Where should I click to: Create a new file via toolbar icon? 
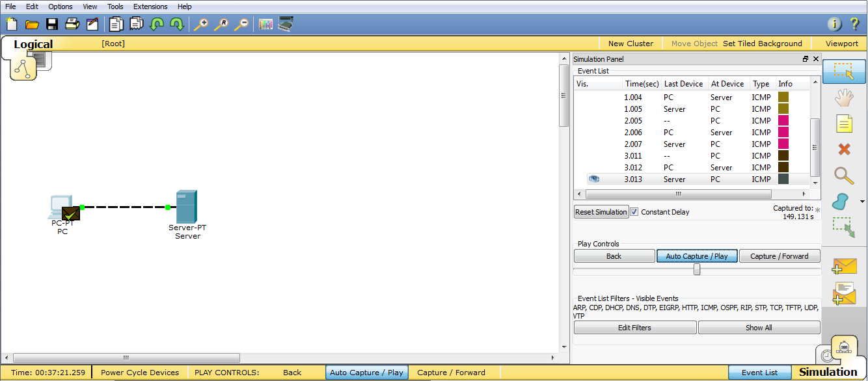click(x=12, y=25)
